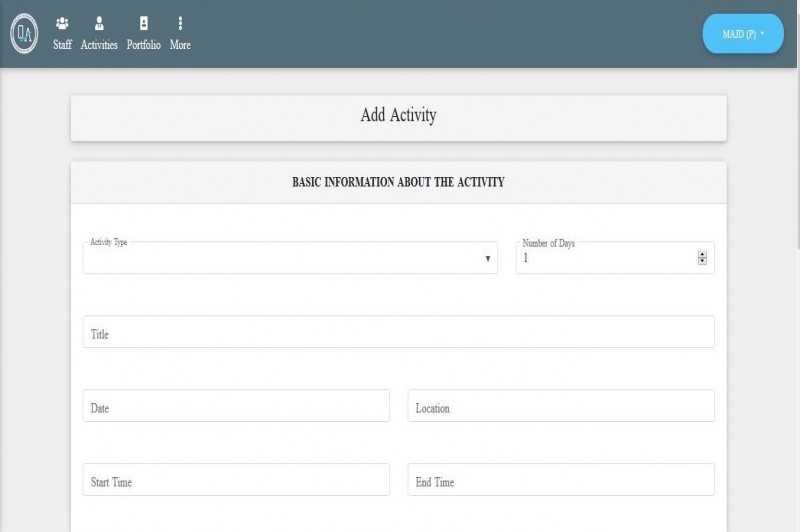Click the page vertical scrollbar
800x532 pixels.
796,150
